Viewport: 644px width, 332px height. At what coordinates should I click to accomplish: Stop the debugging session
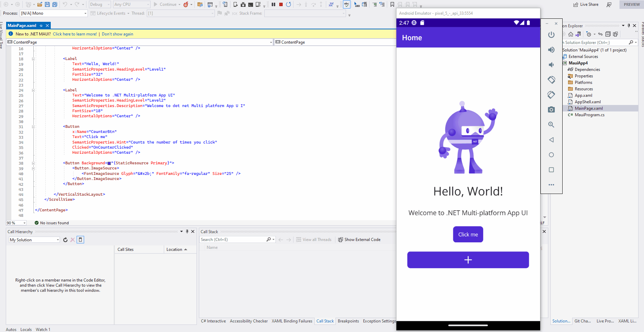tap(281, 4)
